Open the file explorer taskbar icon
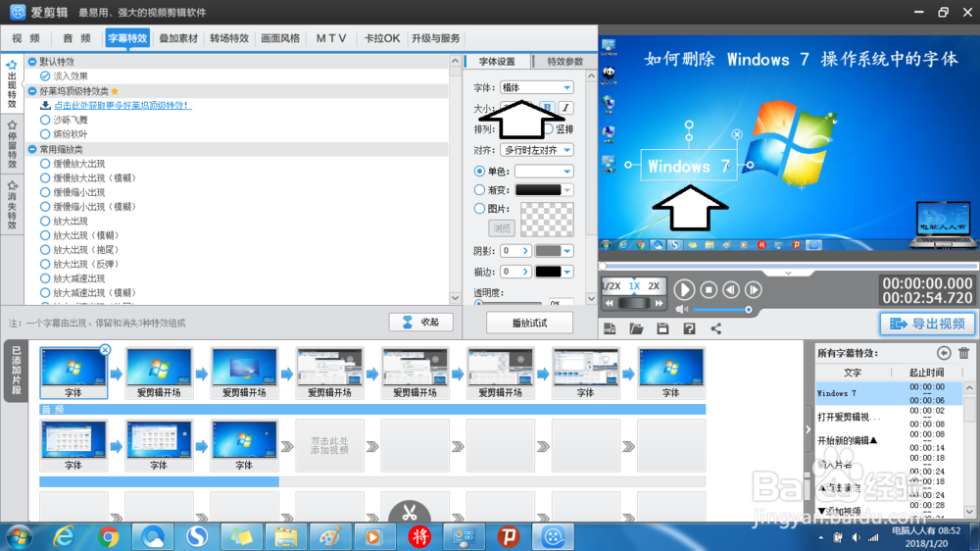 coord(286,536)
